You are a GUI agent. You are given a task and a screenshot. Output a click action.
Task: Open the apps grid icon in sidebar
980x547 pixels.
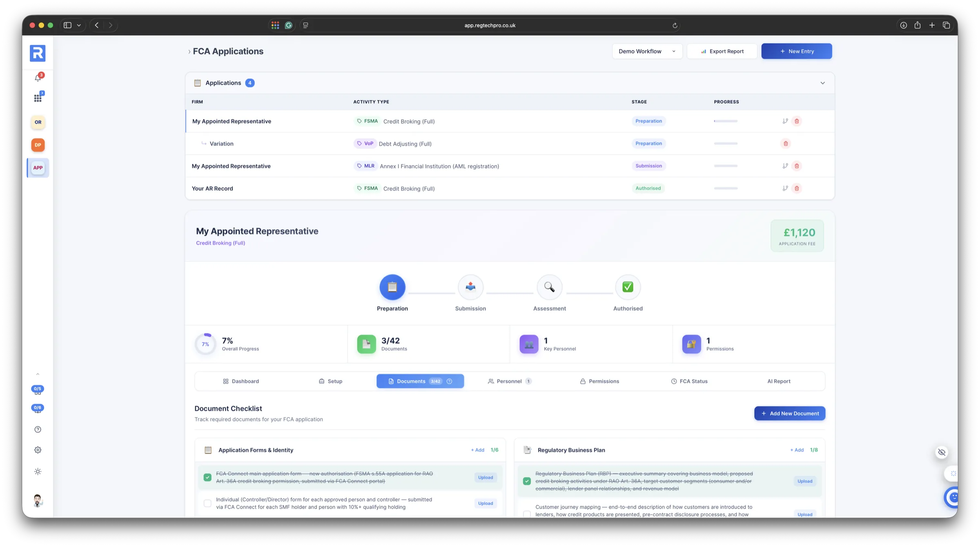38,98
